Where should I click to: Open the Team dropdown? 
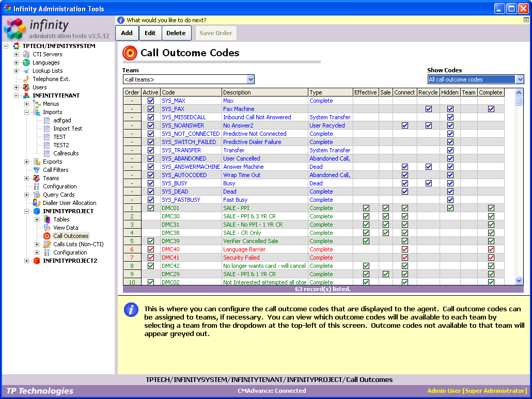coord(251,79)
